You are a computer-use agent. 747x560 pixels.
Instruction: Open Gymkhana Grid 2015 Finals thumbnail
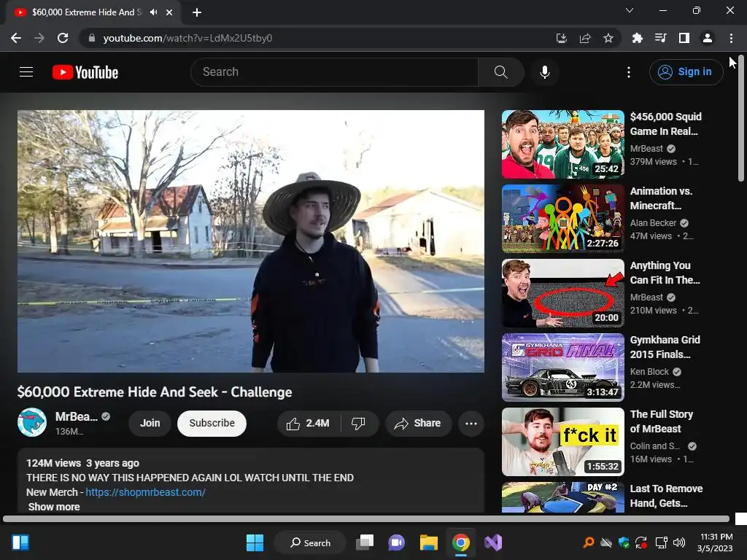(x=562, y=367)
